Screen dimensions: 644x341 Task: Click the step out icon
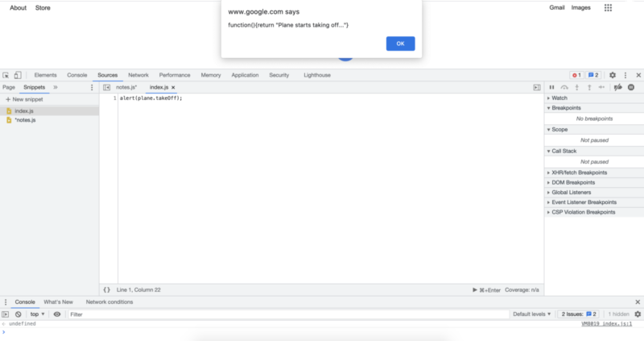tap(589, 87)
